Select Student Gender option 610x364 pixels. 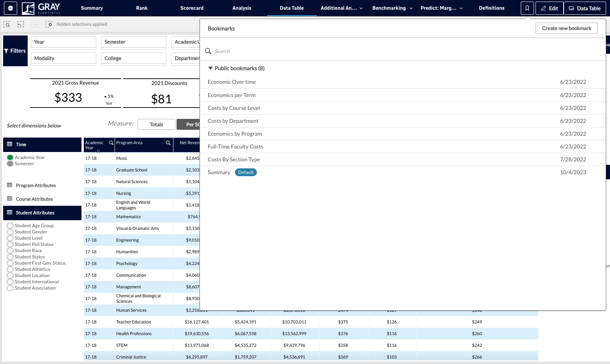(10, 232)
